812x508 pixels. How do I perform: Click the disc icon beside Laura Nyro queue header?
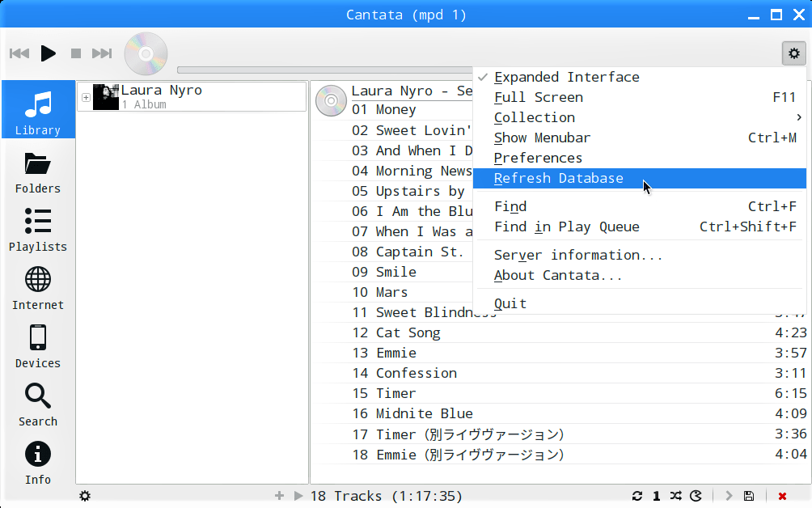[331, 100]
